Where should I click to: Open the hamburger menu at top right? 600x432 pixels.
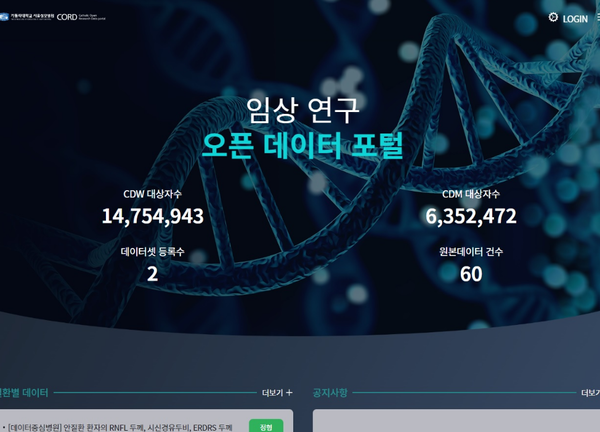point(597,18)
